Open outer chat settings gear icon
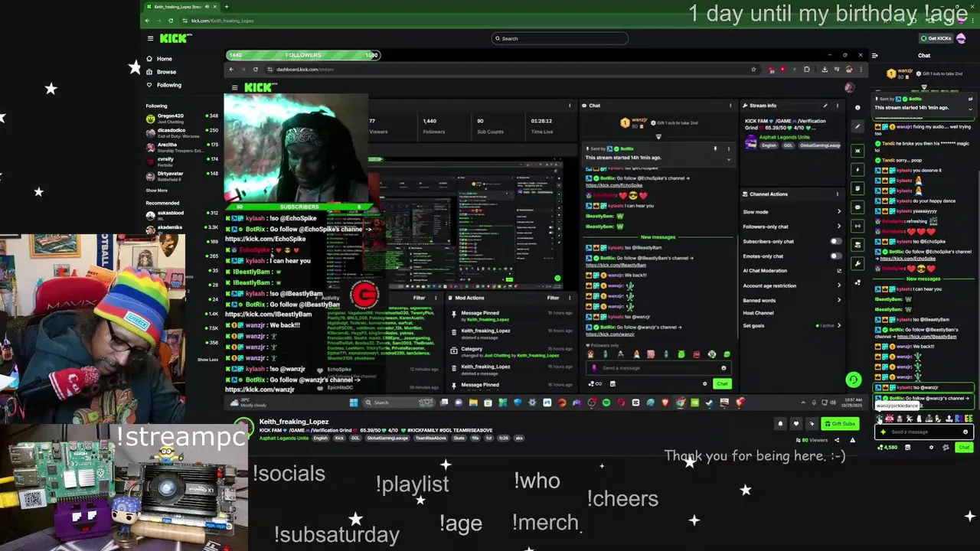980x551 pixels. [x=931, y=448]
